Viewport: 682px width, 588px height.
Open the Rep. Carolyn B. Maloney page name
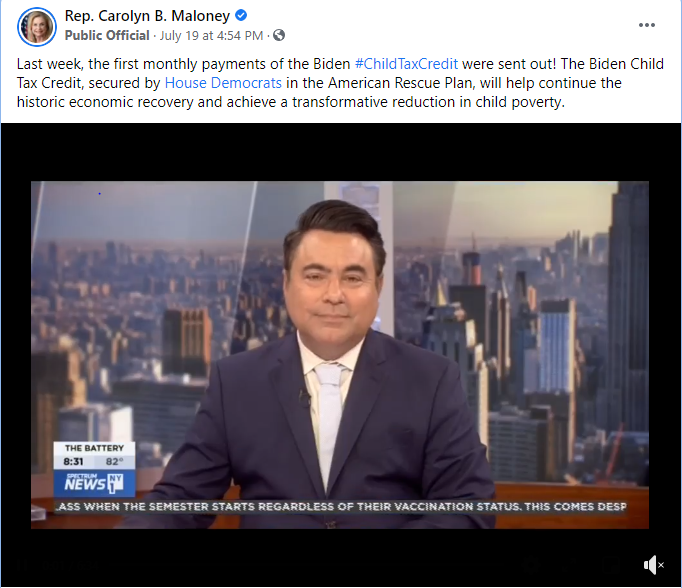pyautogui.click(x=147, y=16)
